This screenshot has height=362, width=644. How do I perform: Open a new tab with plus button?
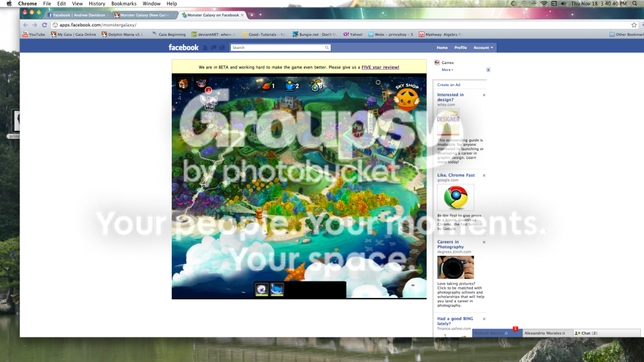pyautogui.click(x=252, y=15)
